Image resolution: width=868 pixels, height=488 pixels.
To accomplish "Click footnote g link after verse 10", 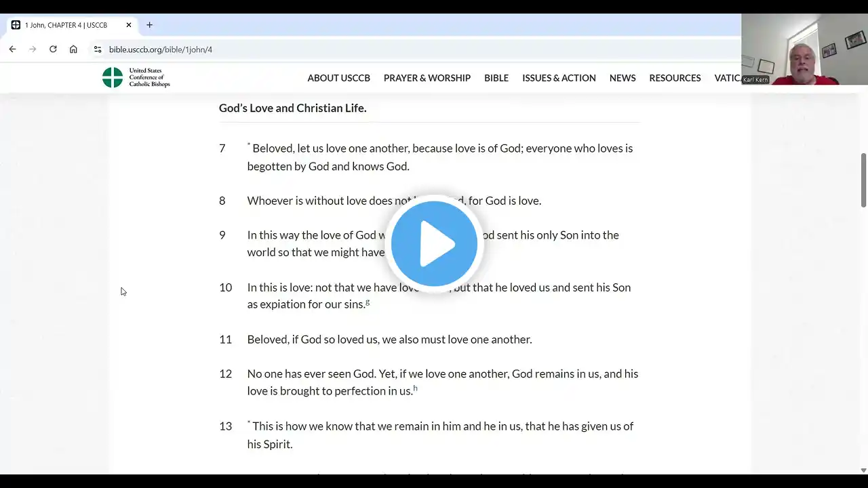I will click(368, 302).
